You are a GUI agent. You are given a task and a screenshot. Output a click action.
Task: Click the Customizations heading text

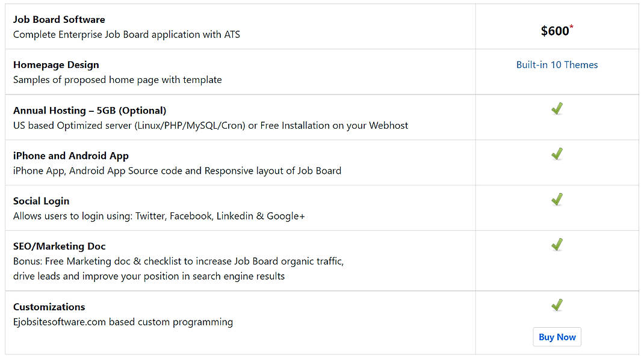tap(49, 307)
